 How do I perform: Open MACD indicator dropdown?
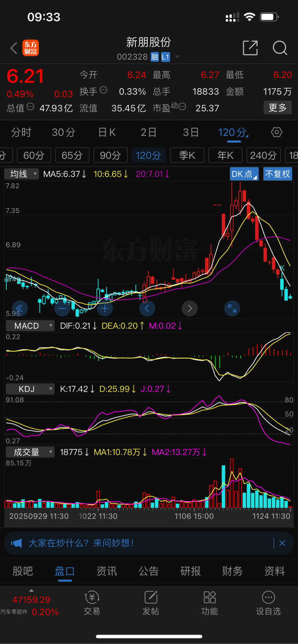pos(30,326)
